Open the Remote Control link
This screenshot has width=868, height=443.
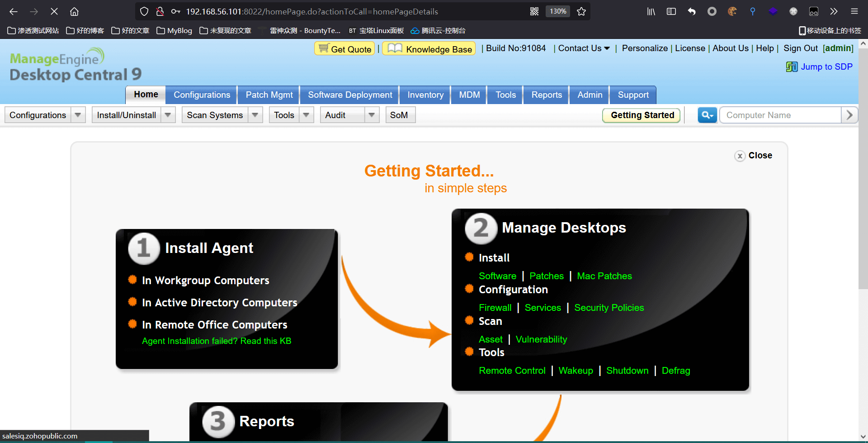pyautogui.click(x=512, y=371)
